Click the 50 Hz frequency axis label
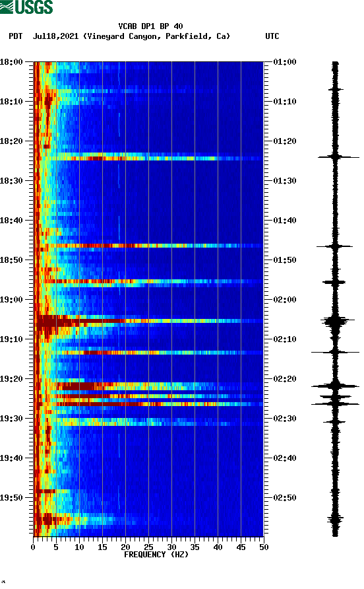Screen dimensions: 364x589 264,547
